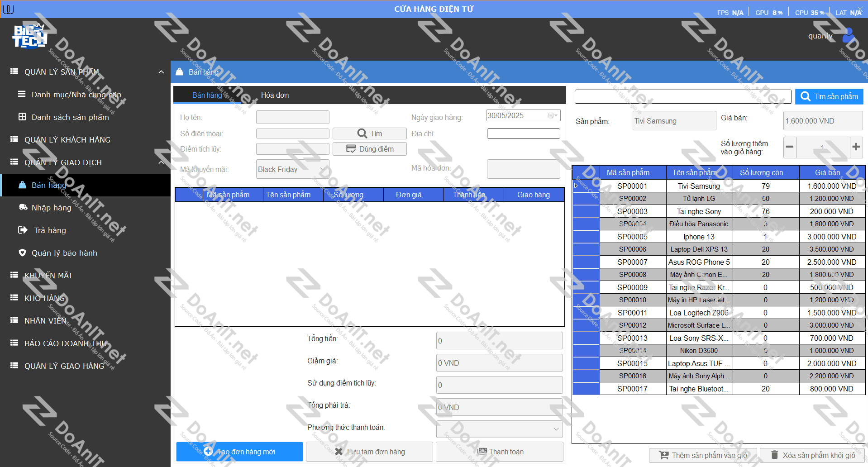868x467 pixels.
Task: Select the Iphone 13 product row
Action: 698,237
